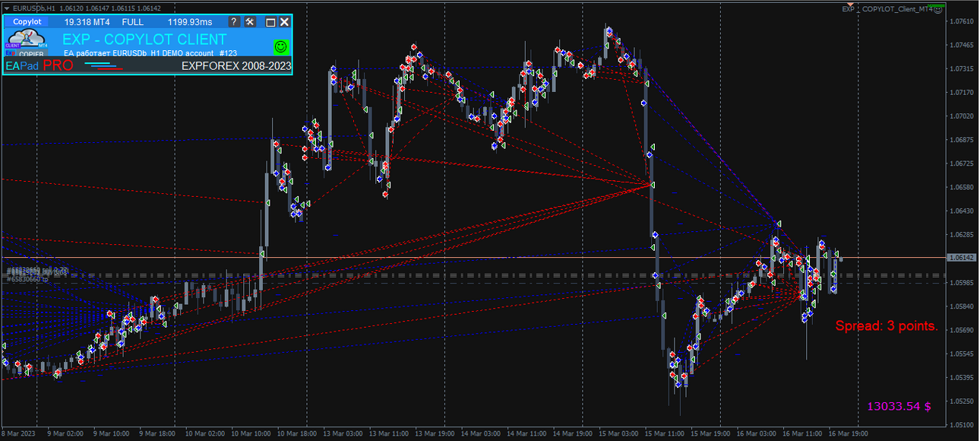This screenshot has height=441, width=980.
Task: Collapse the Copylot panel with the square button
Action: coord(270,22)
